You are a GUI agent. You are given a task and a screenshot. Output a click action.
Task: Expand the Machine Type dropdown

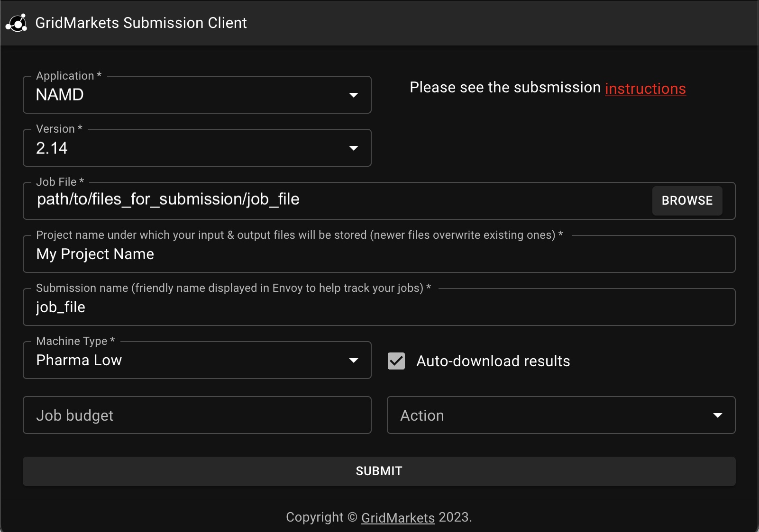click(197, 360)
